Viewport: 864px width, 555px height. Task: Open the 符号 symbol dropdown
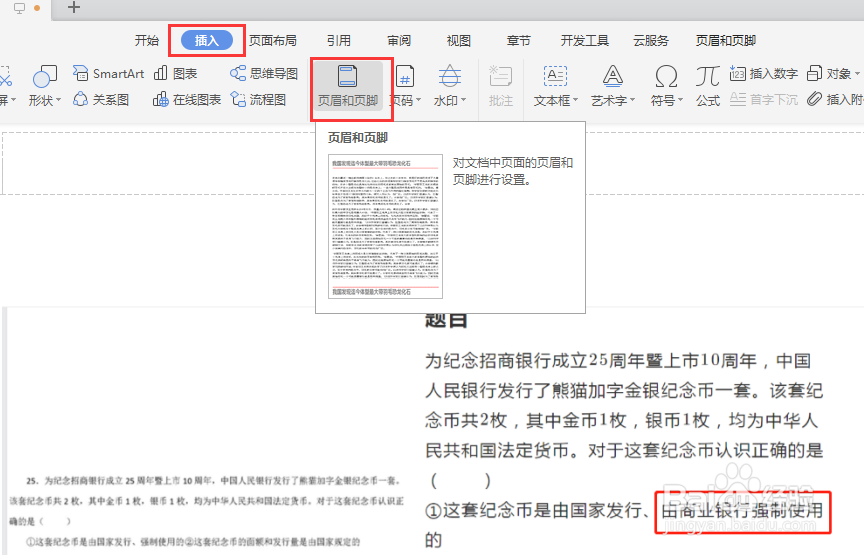(666, 87)
